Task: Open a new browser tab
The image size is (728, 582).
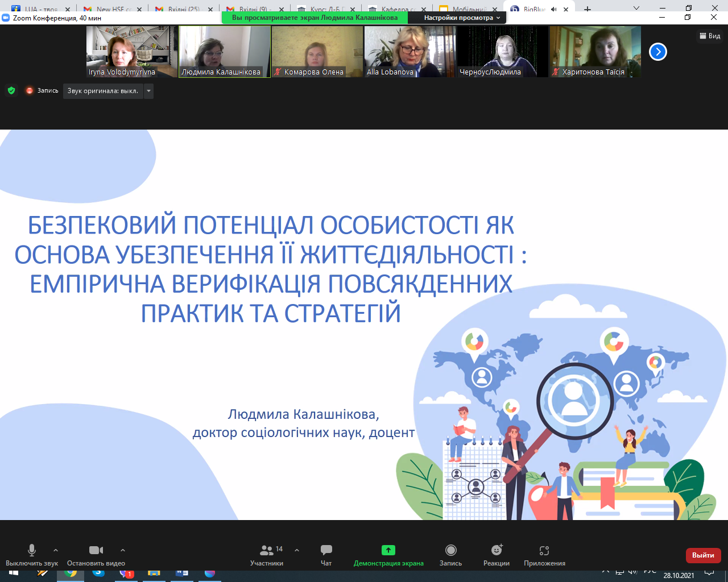Action: click(x=588, y=9)
